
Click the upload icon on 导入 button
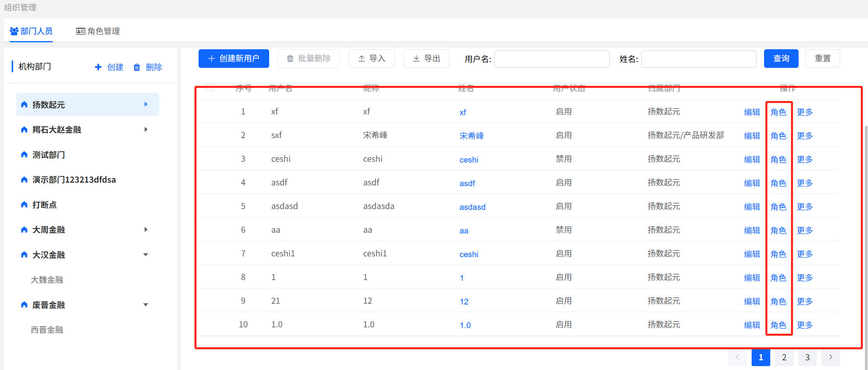click(361, 59)
